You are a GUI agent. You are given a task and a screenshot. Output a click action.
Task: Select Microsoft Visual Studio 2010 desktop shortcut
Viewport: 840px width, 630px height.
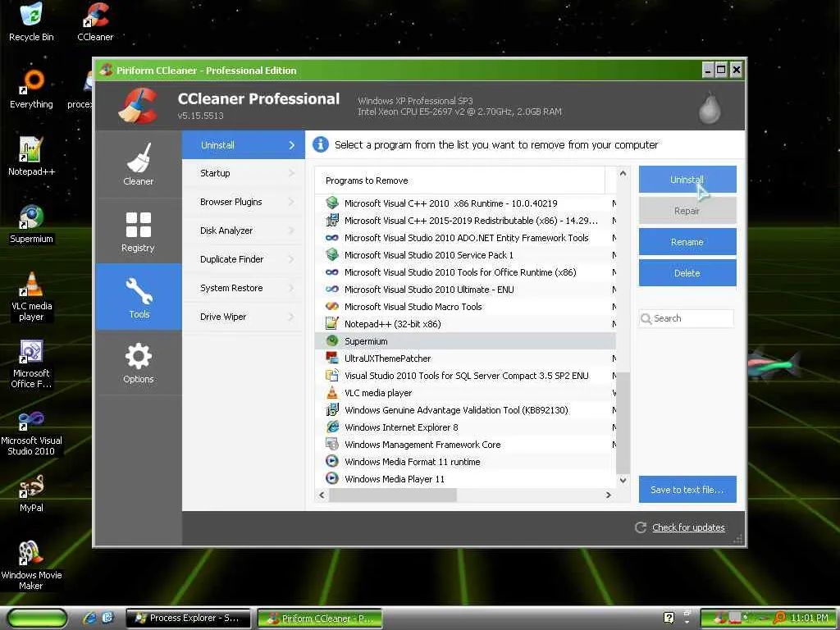pos(31,431)
